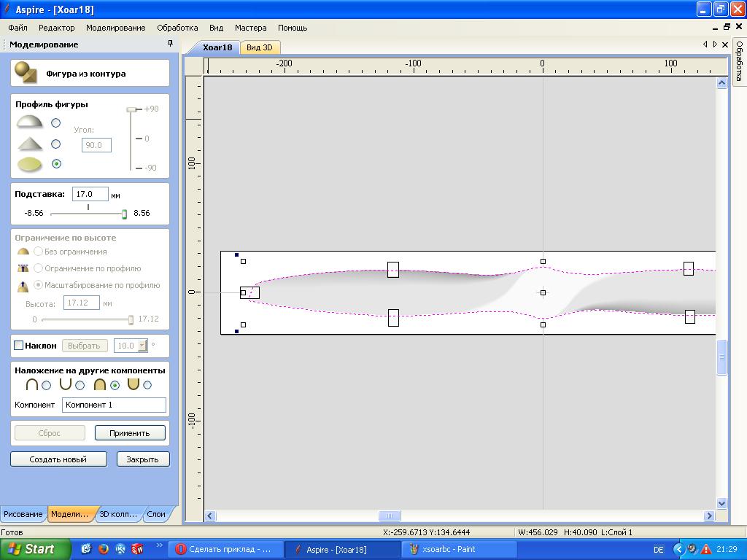Click the scale-to-profile icon beside Масштабирование по профилю
Image resolution: width=747 pixels, height=560 pixels.
click(x=23, y=286)
